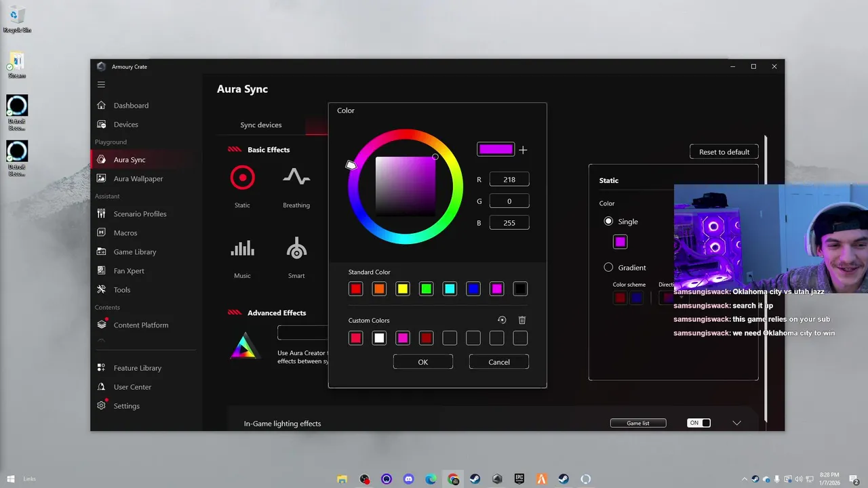
Task: Pick the magenta standard color swatch
Action: pyautogui.click(x=496, y=289)
